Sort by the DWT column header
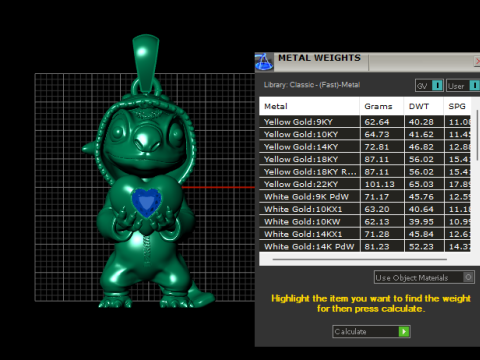480x360 pixels. point(424,106)
